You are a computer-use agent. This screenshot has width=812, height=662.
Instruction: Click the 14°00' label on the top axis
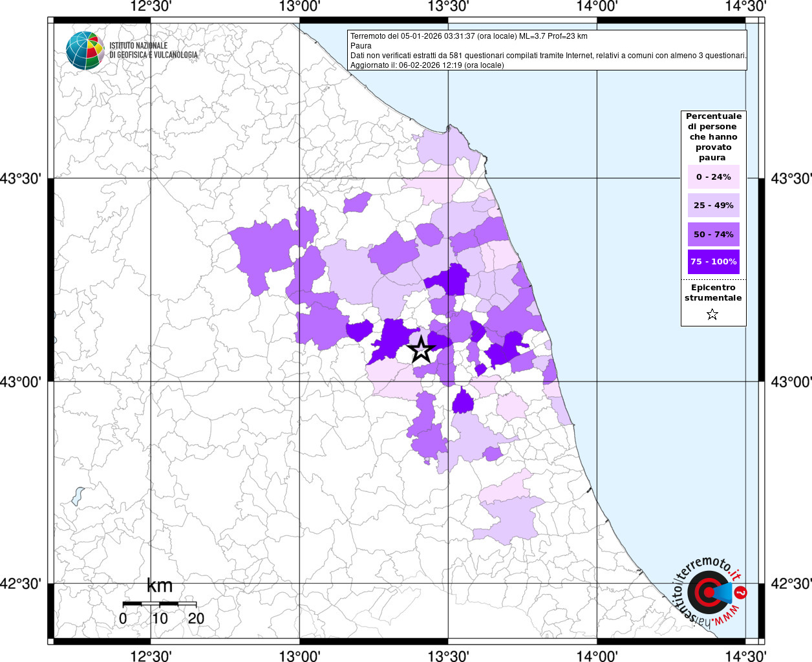click(x=596, y=7)
